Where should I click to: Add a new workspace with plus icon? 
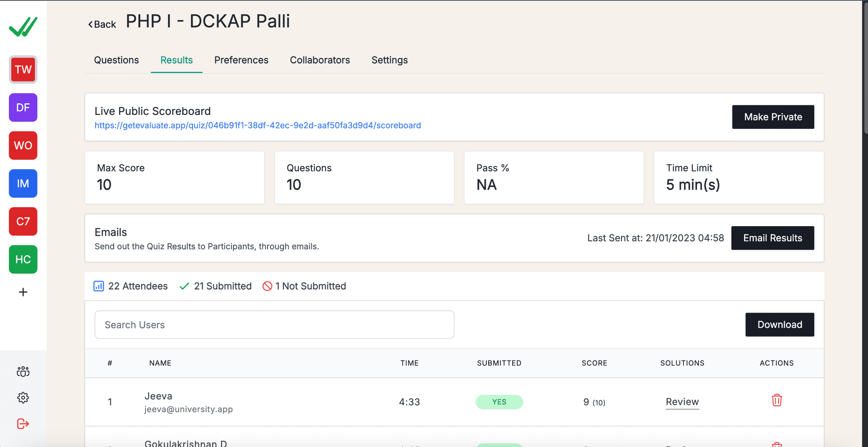pyautogui.click(x=23, y=292)
